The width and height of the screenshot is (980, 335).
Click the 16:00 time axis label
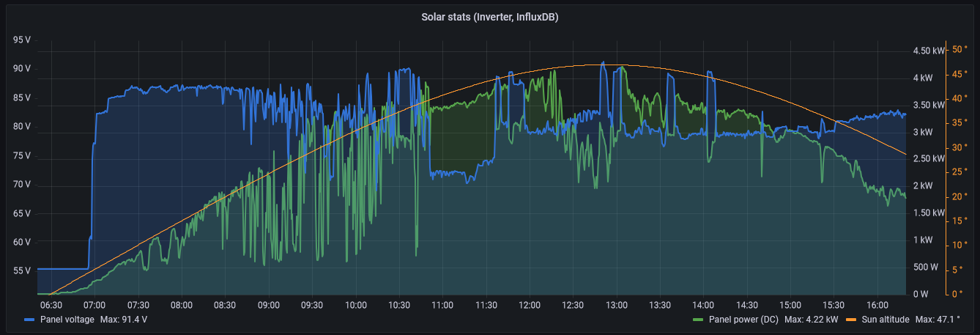[877, 305]
